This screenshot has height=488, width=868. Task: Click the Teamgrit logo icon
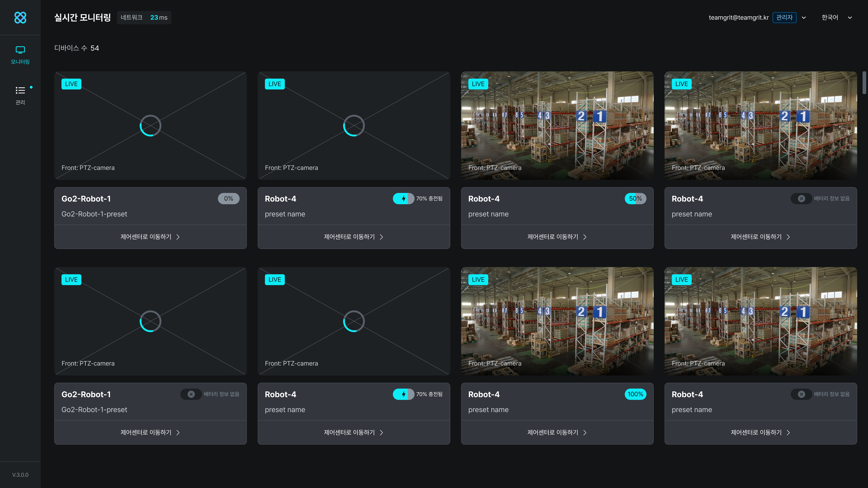(x=20, y=17)
